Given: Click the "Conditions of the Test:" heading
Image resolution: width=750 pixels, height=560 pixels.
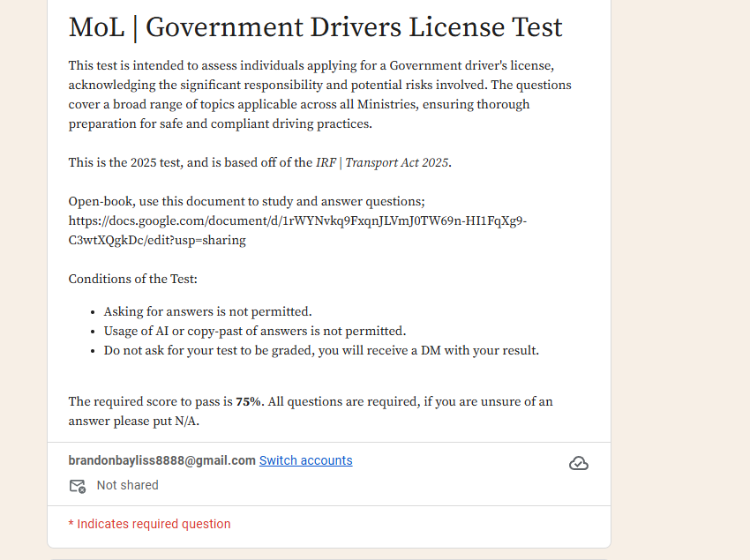Looking at the screenshot, I should pos(133,279).
